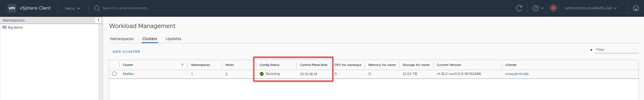Sort by the vCenter column header
The height and width of the screenshot is (100, 644).
point(511,65)
